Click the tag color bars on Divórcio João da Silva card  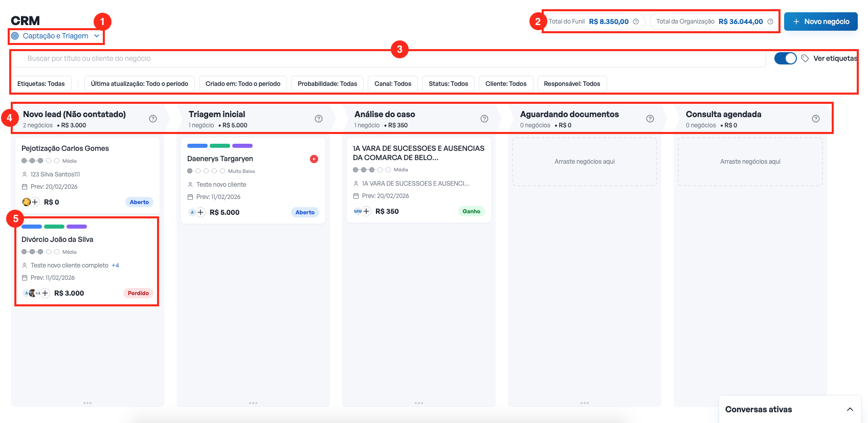point(54,227)
